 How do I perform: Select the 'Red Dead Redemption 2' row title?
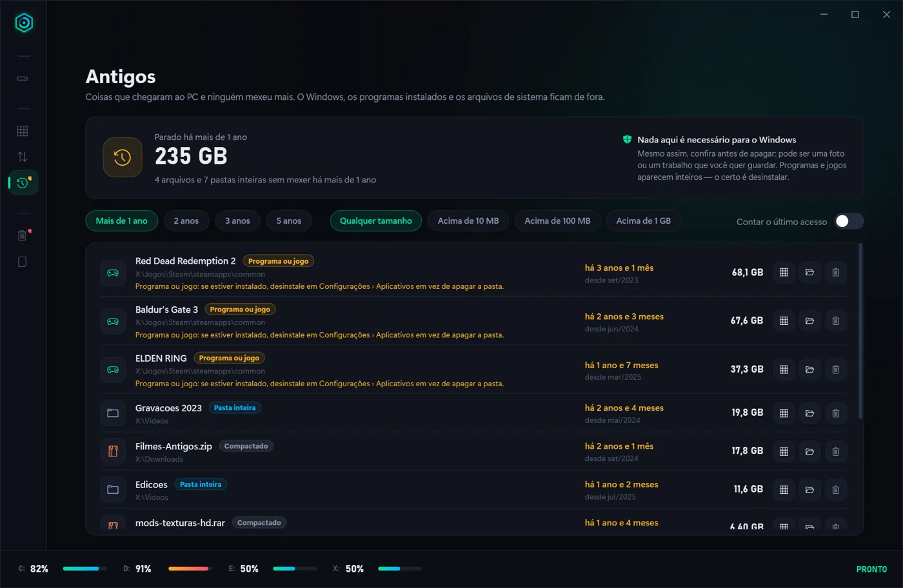pyautogui.click(x=185, y=261)
